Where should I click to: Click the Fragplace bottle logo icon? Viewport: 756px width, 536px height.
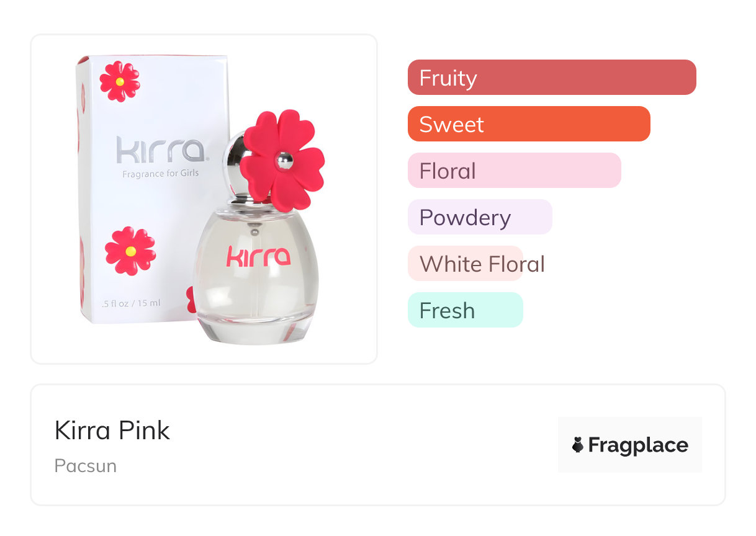point(578,445)
